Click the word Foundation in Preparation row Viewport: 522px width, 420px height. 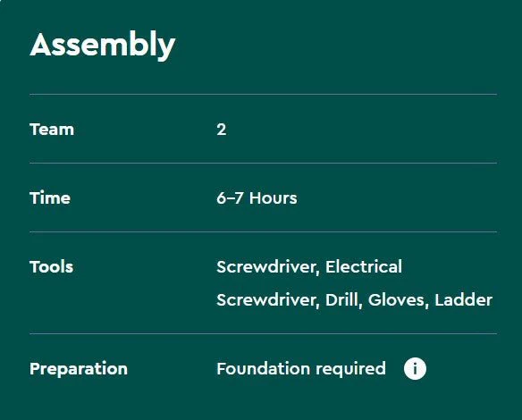264,369
